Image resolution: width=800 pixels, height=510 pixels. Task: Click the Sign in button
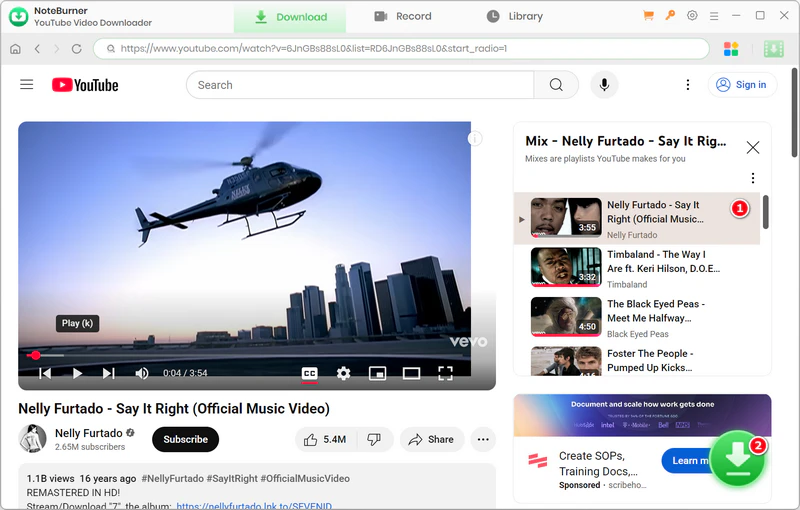(x=741, y=85)
